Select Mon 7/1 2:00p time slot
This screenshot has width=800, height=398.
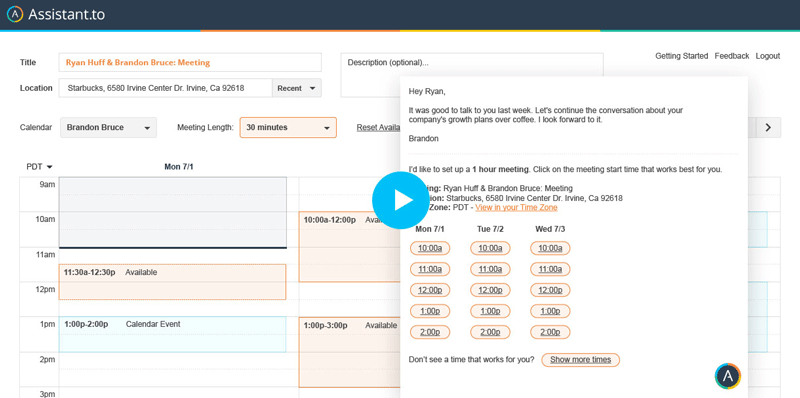click(x=430, y=332)
